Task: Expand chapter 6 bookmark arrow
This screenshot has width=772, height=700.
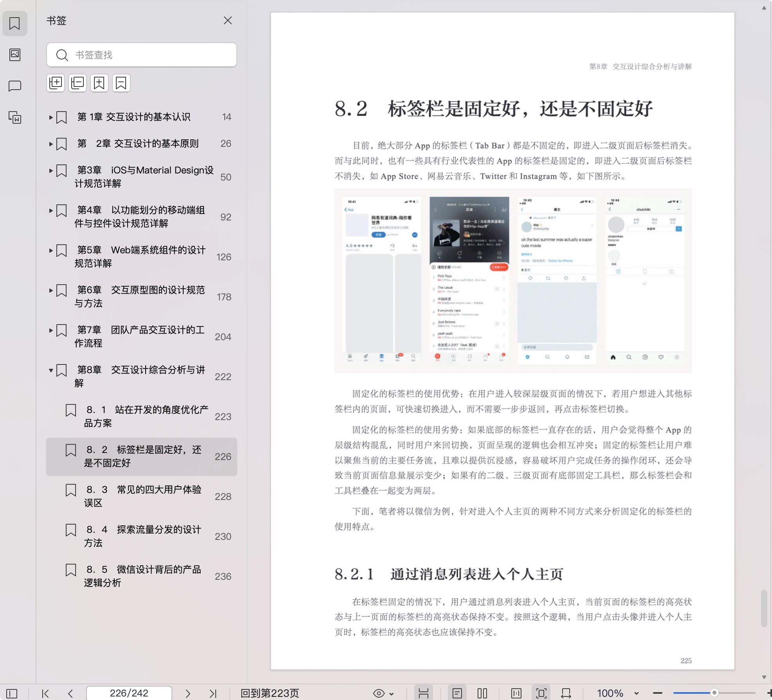Action: (51, 290)
